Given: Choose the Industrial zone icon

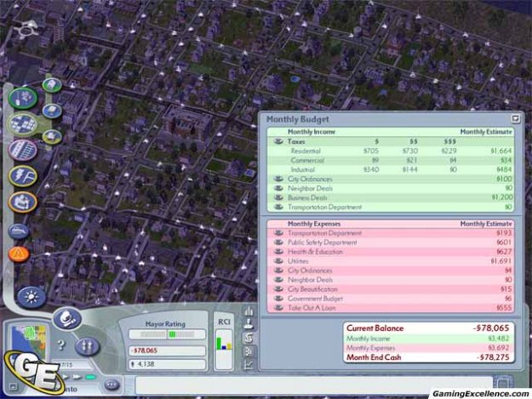Looking at the screenshot, I should tap(52, 137).
